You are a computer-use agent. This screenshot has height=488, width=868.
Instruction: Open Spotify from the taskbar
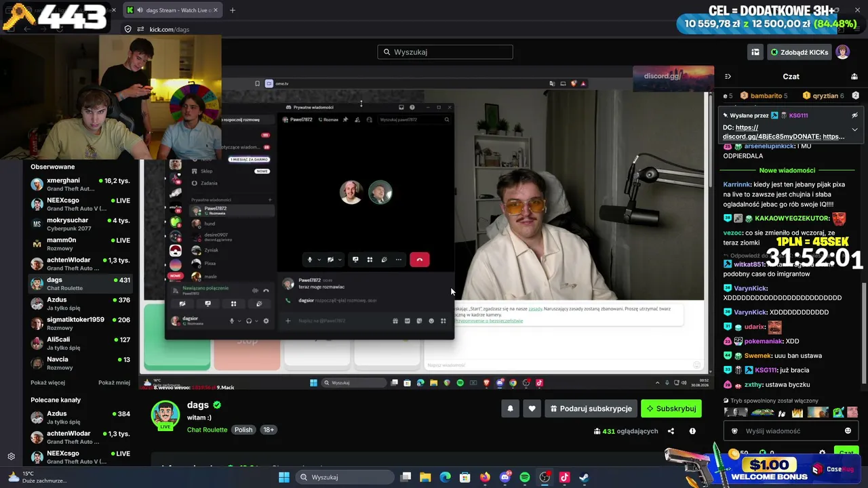(x=525, y=477)
